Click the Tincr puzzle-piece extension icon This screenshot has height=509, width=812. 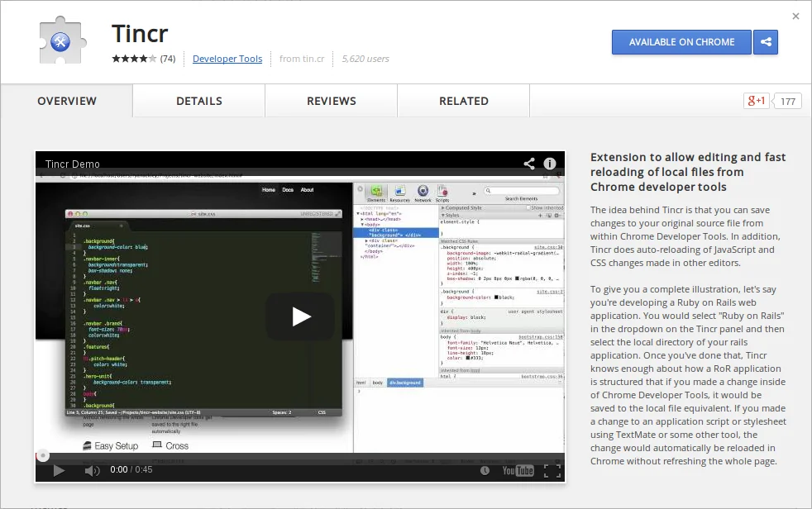[61, 40]
